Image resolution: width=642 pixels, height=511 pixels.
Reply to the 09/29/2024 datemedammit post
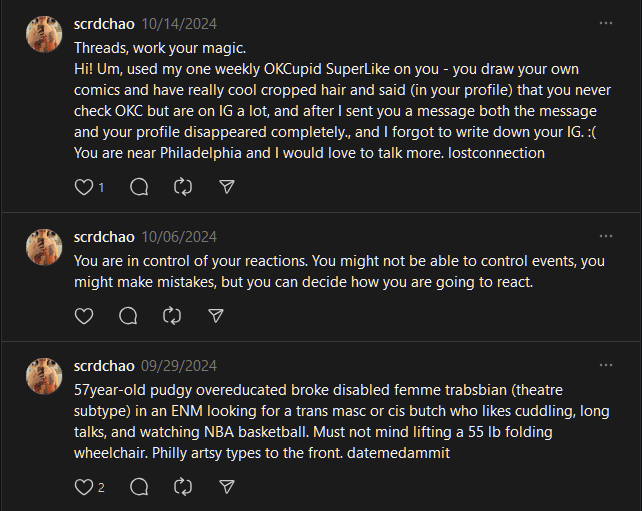pyautogui.click(x=139, y=487)
